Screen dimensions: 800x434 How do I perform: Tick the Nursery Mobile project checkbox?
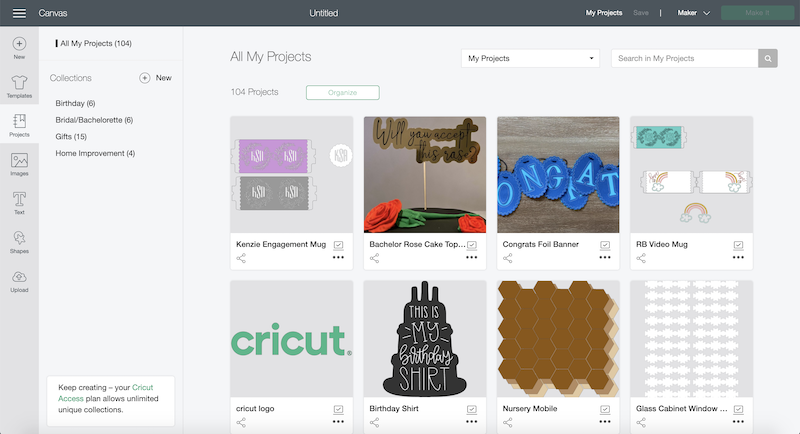pos(605,410)
